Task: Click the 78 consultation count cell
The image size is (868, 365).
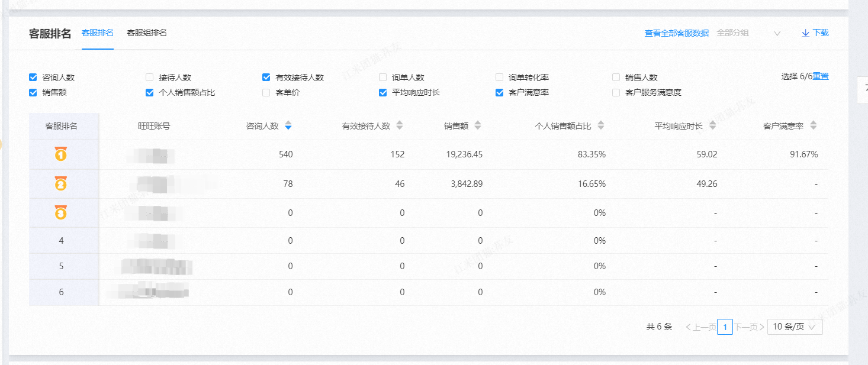Action: [288, 184]
